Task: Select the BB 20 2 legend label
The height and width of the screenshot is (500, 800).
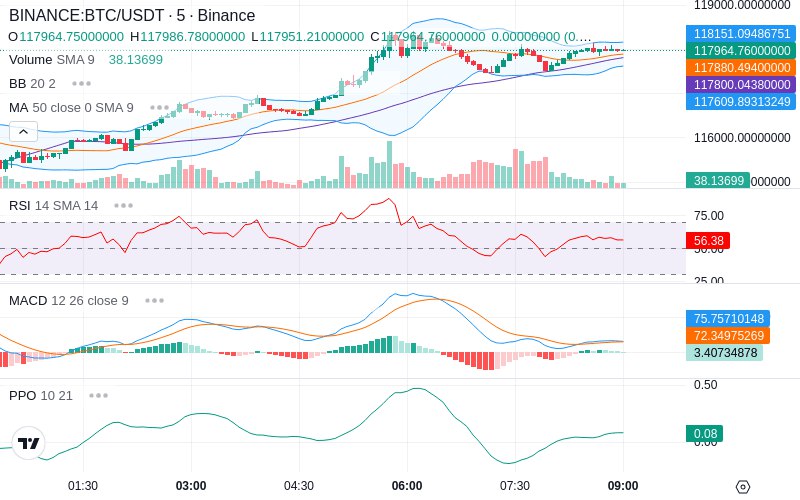Action: point(32,83)
